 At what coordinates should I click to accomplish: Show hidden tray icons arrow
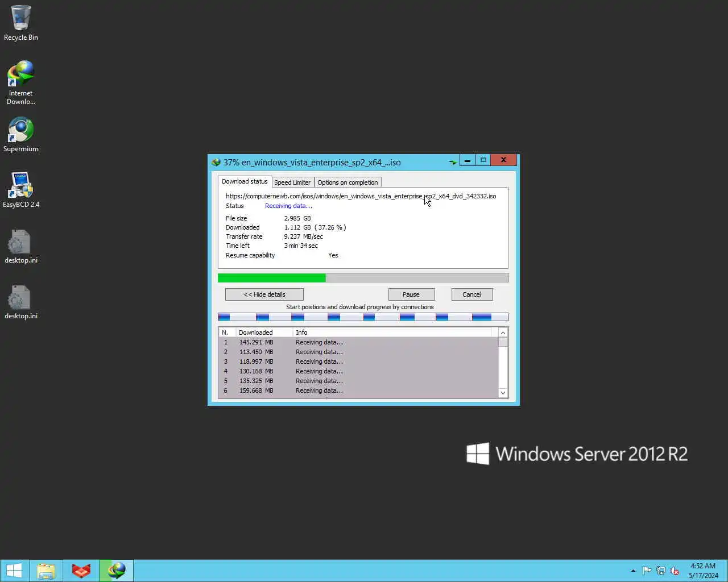[633, 571]
